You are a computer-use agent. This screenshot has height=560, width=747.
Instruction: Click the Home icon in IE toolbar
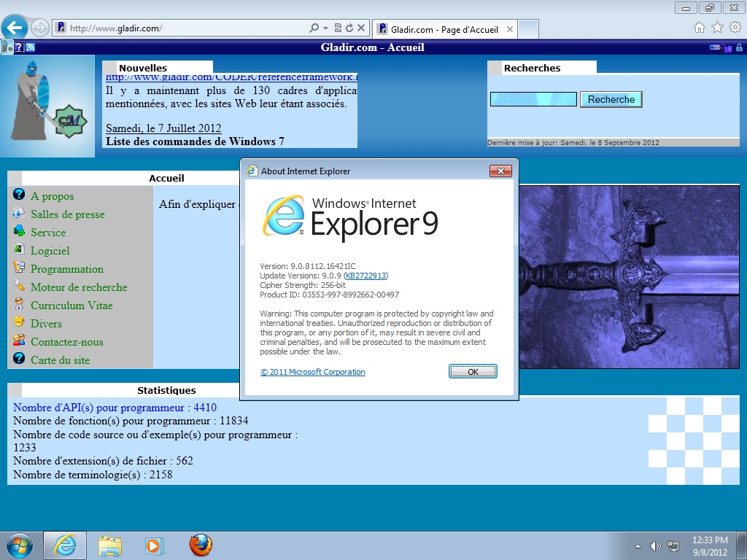coord(700,28)
